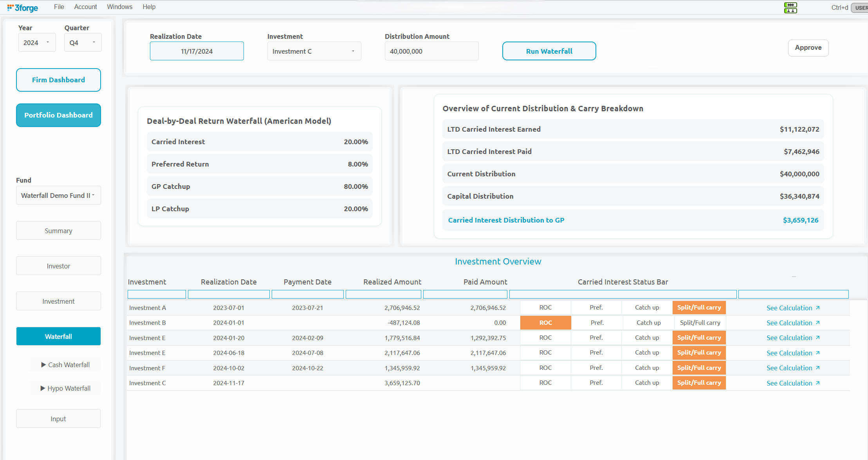Click the Run Waterfall button
Screen dimensions: 868x460
pyautogui.click(x=549, y=51)
